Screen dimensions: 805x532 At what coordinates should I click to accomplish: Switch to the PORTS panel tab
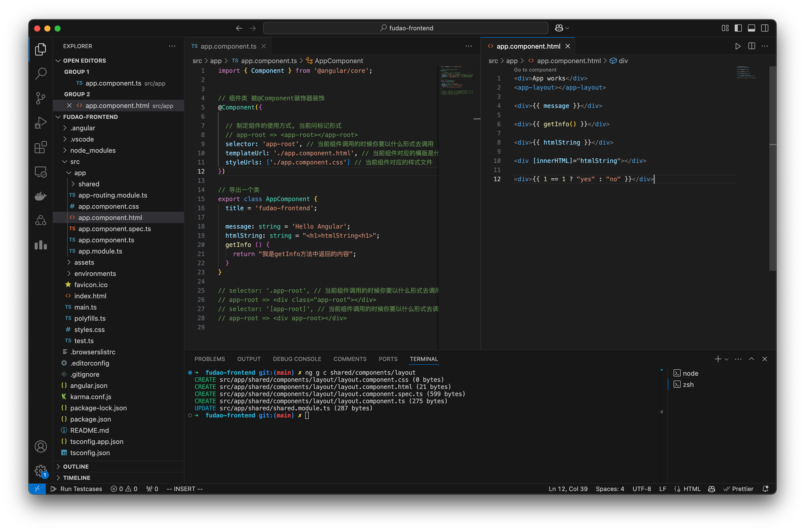pos(388,359)
